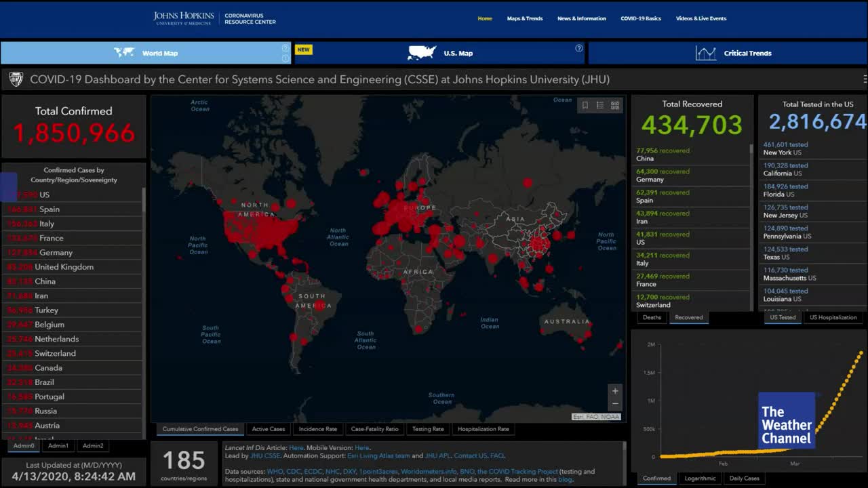Switch to Admin1 region level

[58, 446]
